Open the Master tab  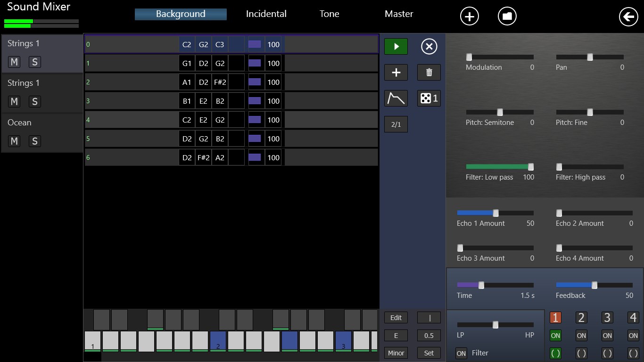398,14
